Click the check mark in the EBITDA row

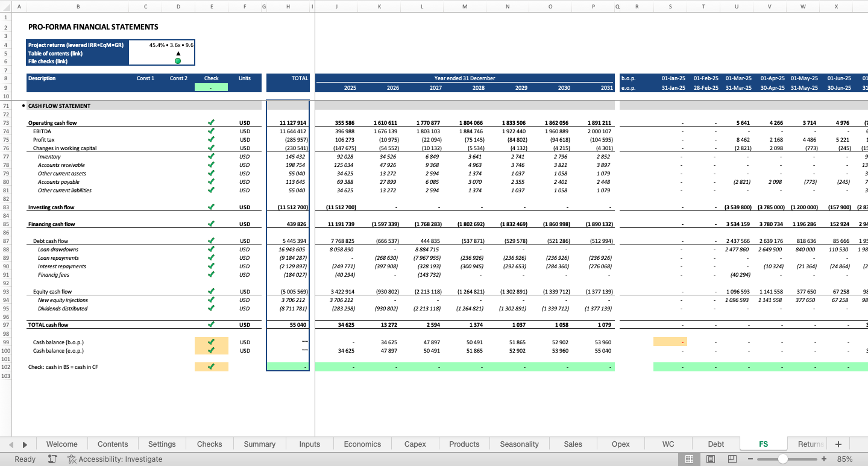pyautogui.click(x=211, y=131)
